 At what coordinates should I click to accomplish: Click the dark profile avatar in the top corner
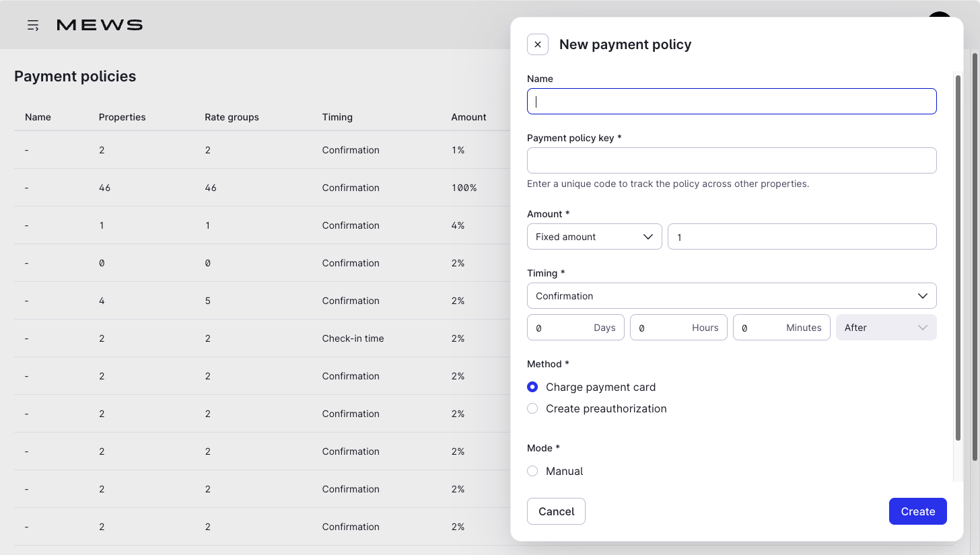point(939,15)
